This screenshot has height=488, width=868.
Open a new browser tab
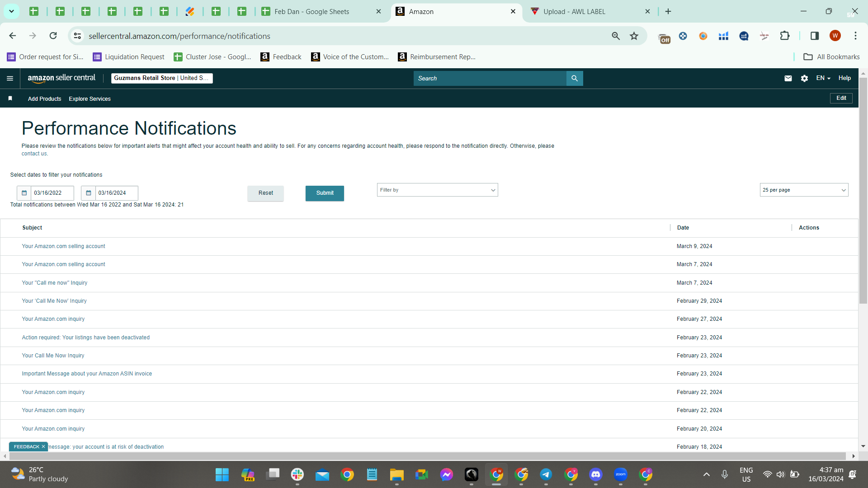tap(668, 11)
